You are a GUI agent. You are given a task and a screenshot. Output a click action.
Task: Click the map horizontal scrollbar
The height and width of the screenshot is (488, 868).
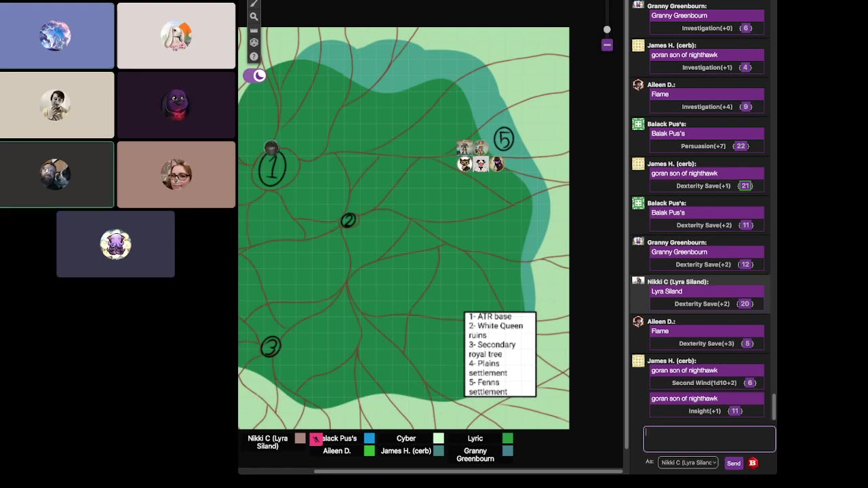(x=468, y=471)
